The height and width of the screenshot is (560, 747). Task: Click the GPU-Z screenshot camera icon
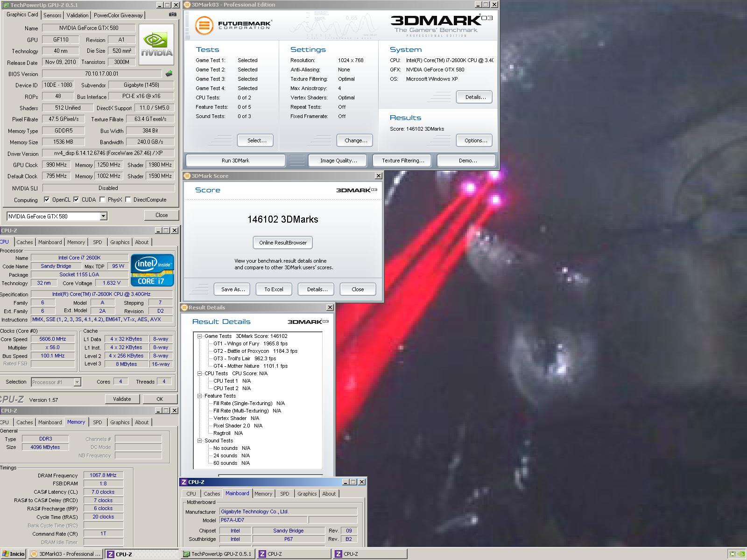pos(172,14)
